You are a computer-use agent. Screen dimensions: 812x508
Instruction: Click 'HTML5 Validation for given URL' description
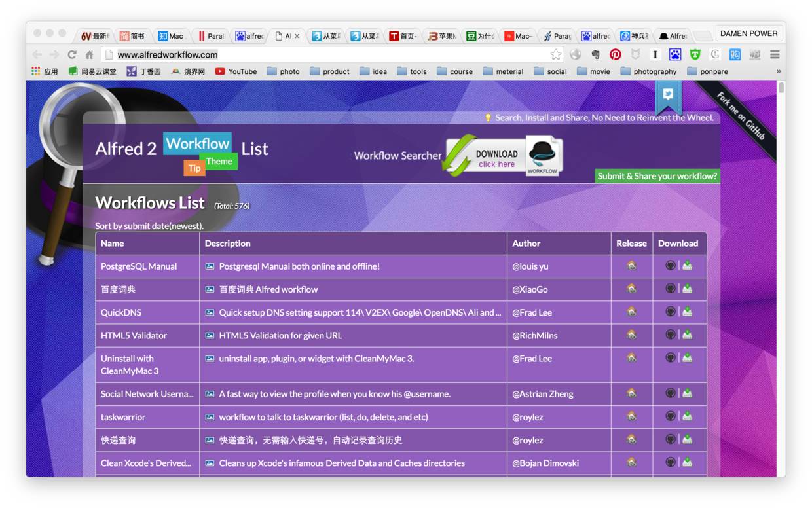[x=280, y=335]
